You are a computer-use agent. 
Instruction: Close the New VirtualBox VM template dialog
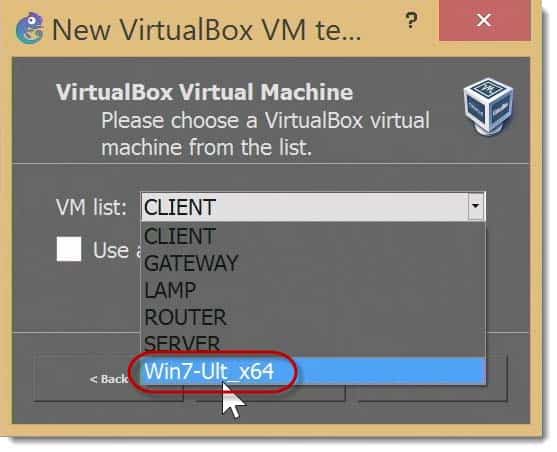click(x=485, y=20)
